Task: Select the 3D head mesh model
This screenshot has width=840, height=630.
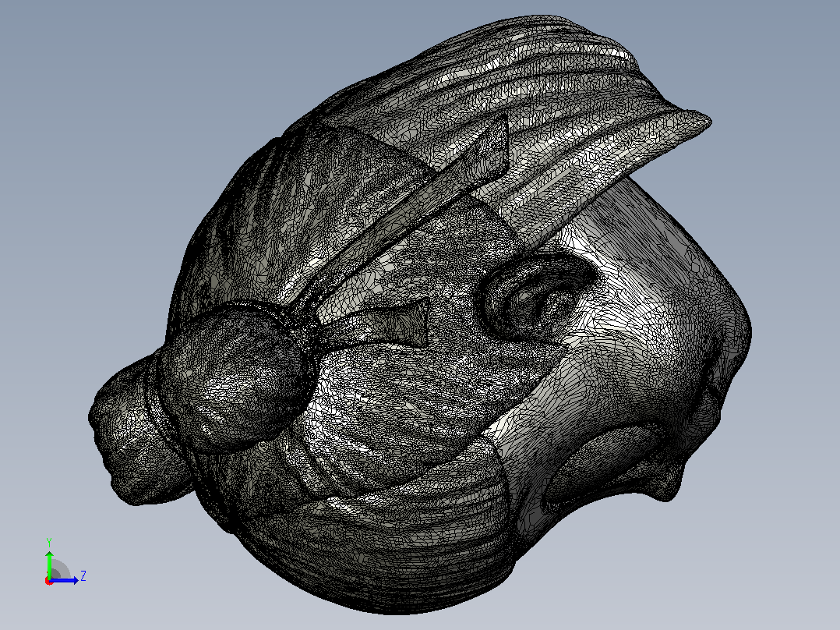Action: [420, 315]
